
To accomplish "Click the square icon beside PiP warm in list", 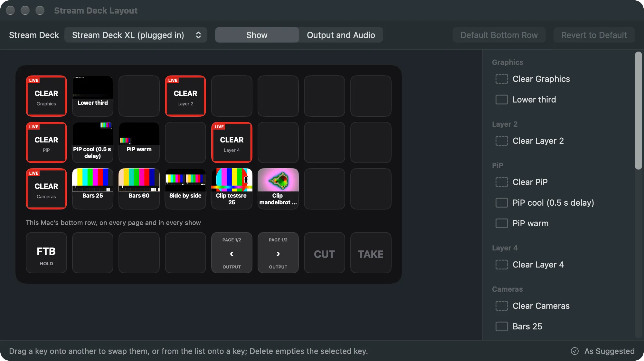I will [502, 223].
